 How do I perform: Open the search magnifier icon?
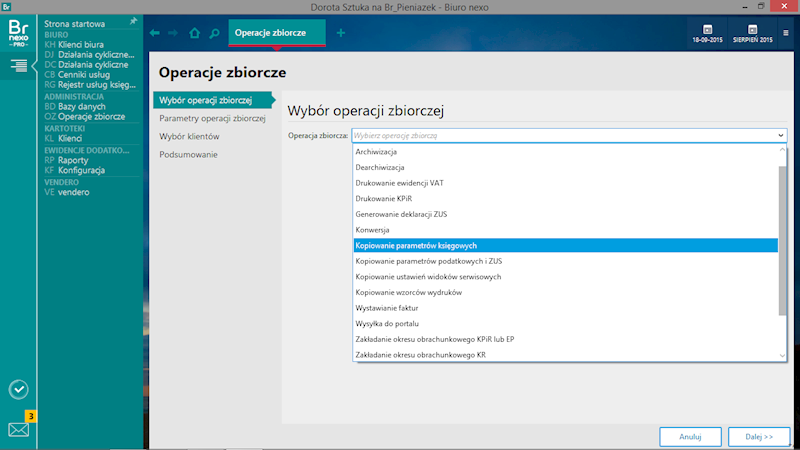click(214, 33)
